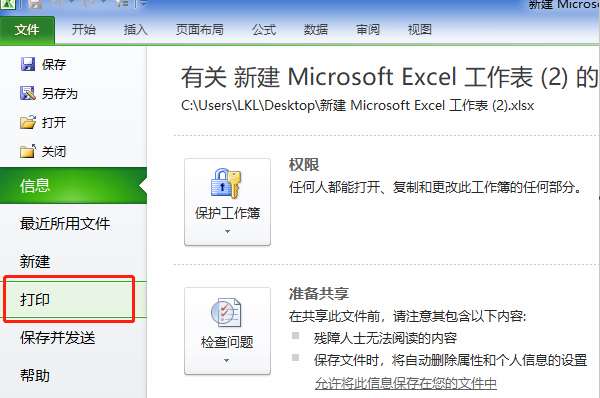
Task: Click the Close (关闭) folder icon
Action: [28, 152]
